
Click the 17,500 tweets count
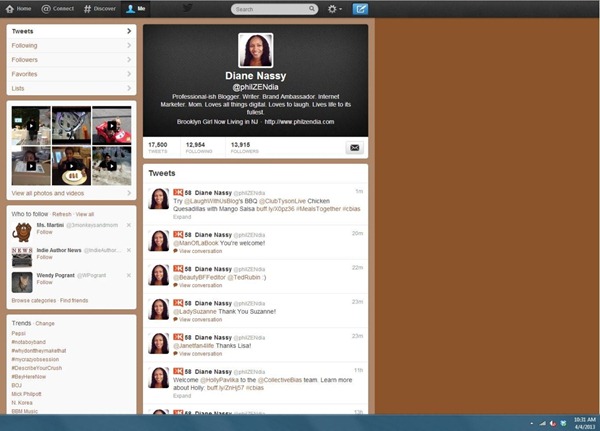pos(158,147)
